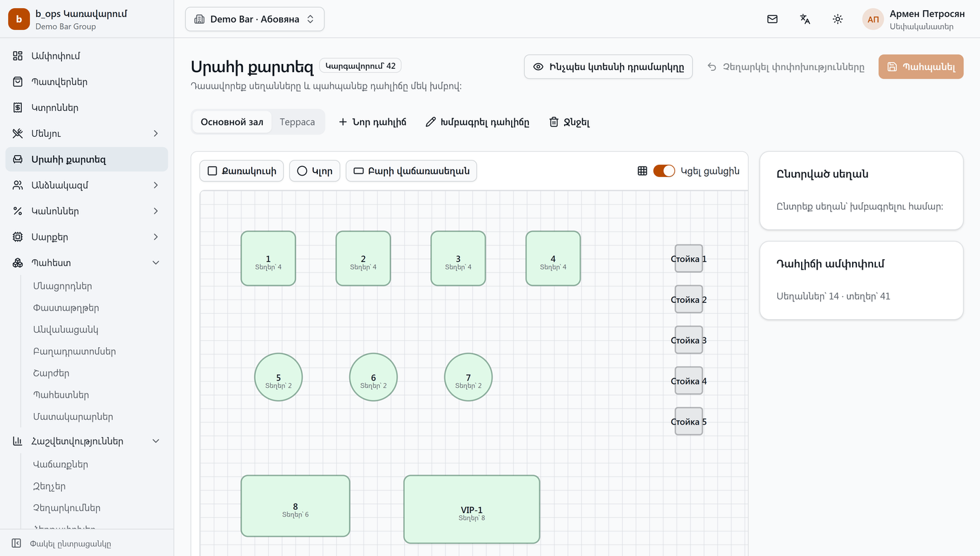Open the mail inbox icon
The width and height of the screenshot is (980, 556).
(x=772, y=19)
